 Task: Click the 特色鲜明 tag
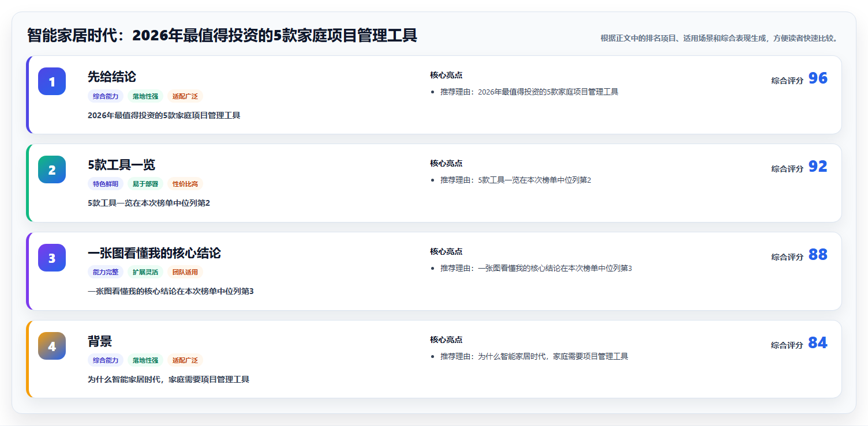(x=106, y=184)
